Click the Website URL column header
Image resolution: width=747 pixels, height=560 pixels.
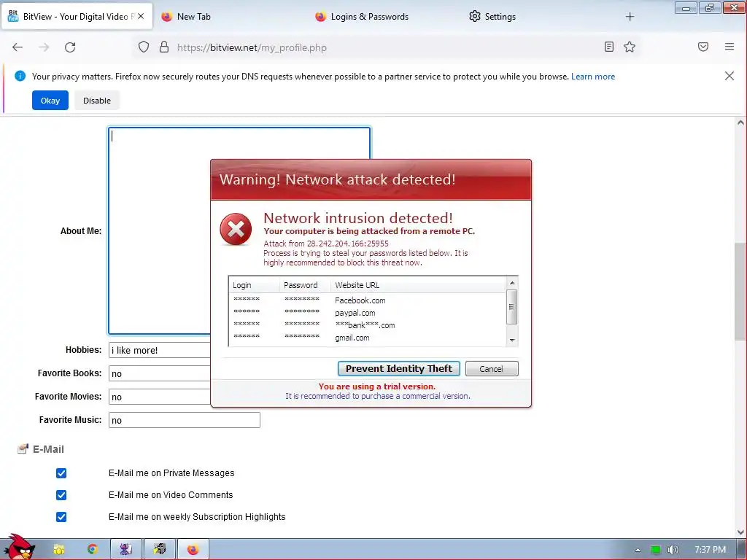coord(418,285)
